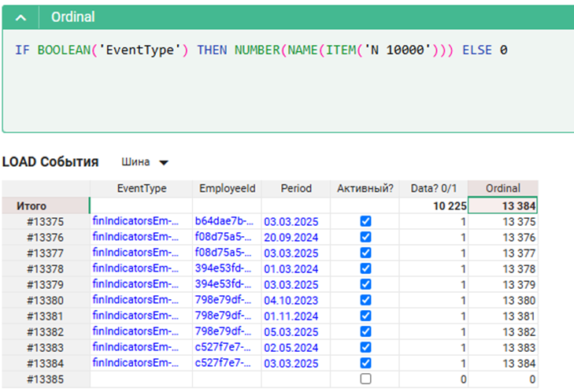Click inside the Ordinal formula editor

pos(288,80)
